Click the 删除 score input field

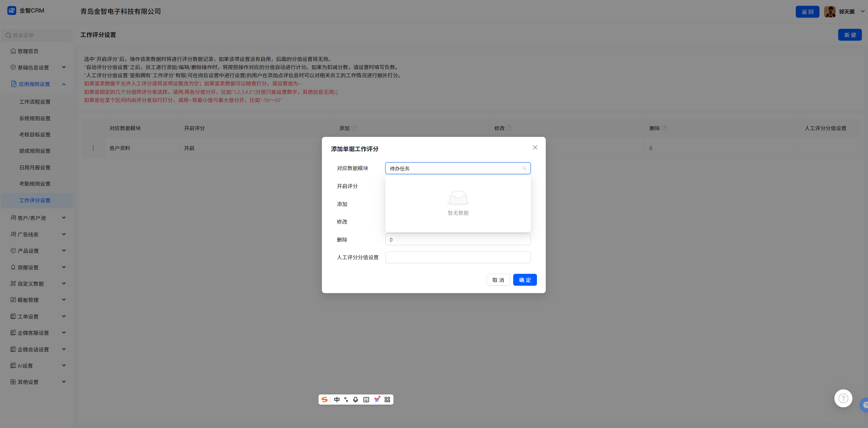click(458, 240)
